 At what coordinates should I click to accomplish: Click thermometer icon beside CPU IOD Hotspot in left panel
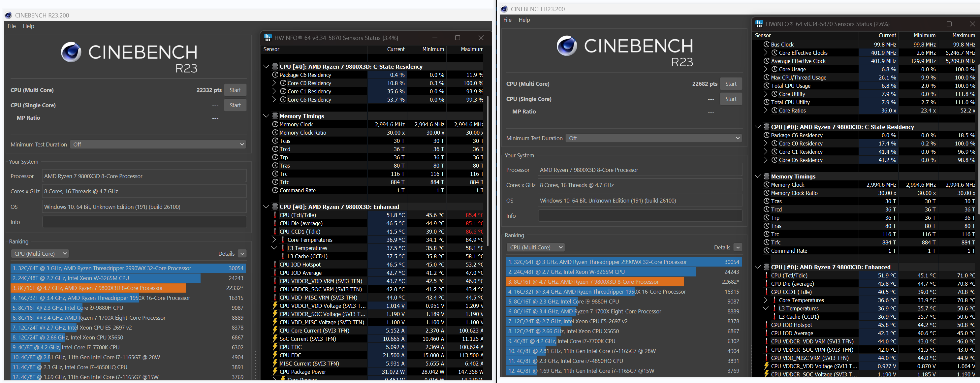pyautogui.click(x=275, y=264)
